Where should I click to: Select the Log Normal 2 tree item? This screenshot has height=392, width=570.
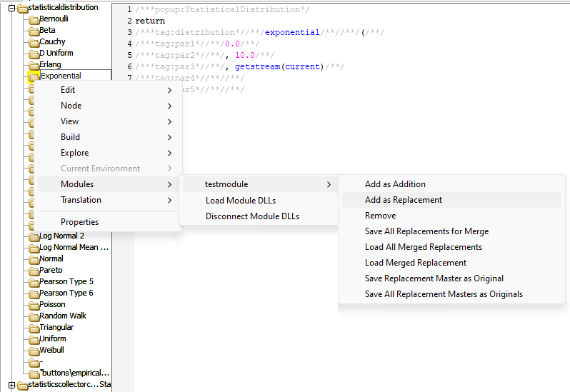[x=61, y=236]
